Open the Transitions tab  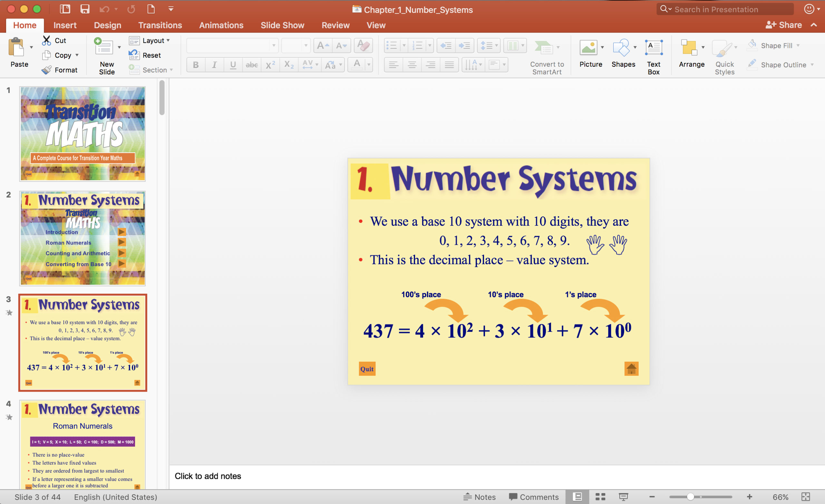[x=160, y=25]
